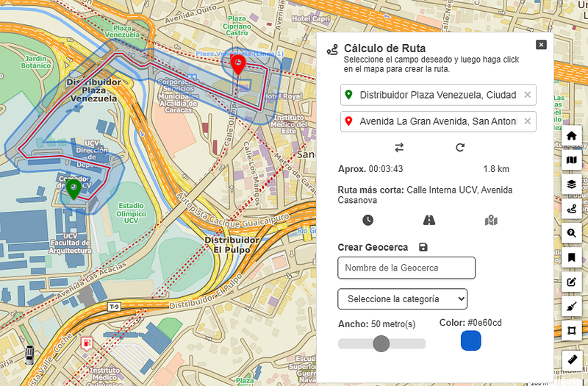Click the Plaza Cipriano Castro label
The height and width of the screenshot is (386, 588).
click(237, 26)
